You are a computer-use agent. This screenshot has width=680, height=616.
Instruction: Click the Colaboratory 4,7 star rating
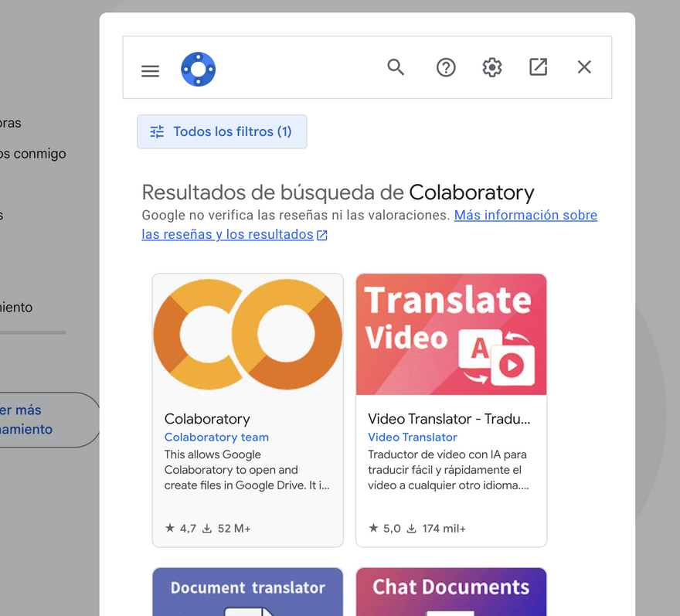[x=180, y=529]
